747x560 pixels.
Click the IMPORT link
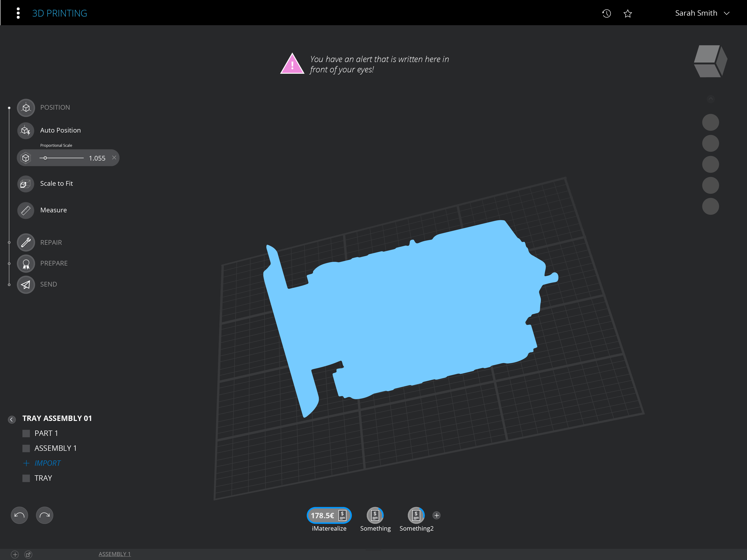click(47, 463)
